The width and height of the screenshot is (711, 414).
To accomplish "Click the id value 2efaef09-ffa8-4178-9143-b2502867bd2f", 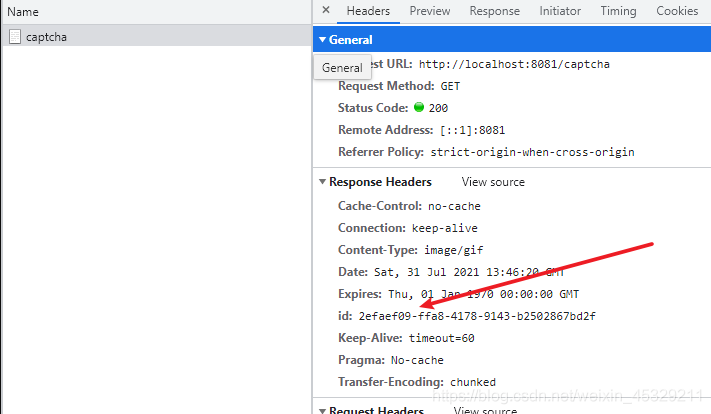I will pyautogui.click(x=477, y=316).
